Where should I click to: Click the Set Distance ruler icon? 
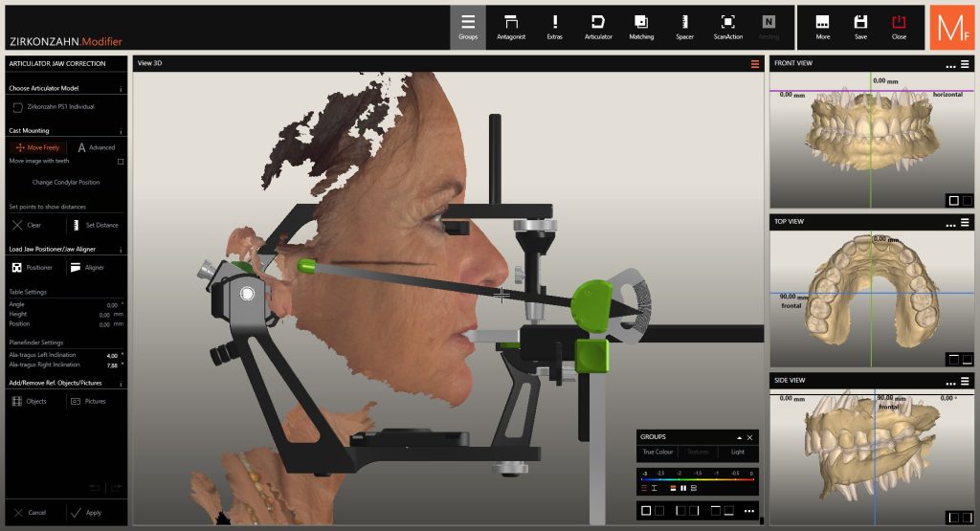pos(78,225)
